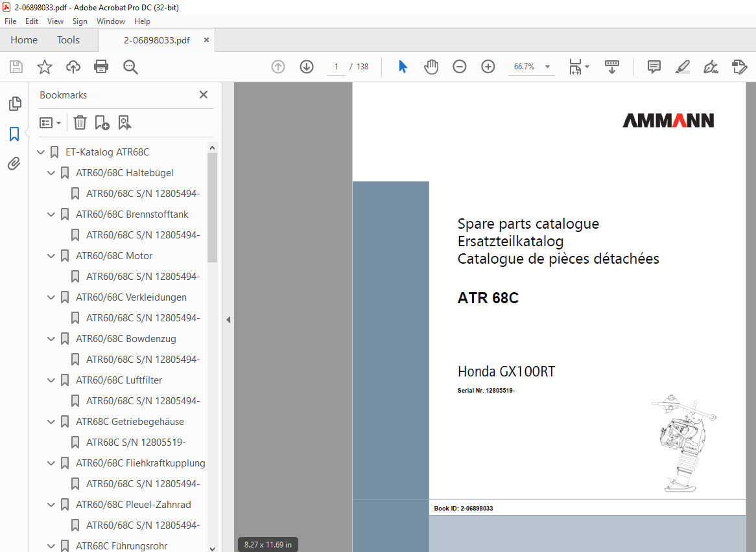Click the fit page width icon
This screenshot has width=756, height=552.
576,67
